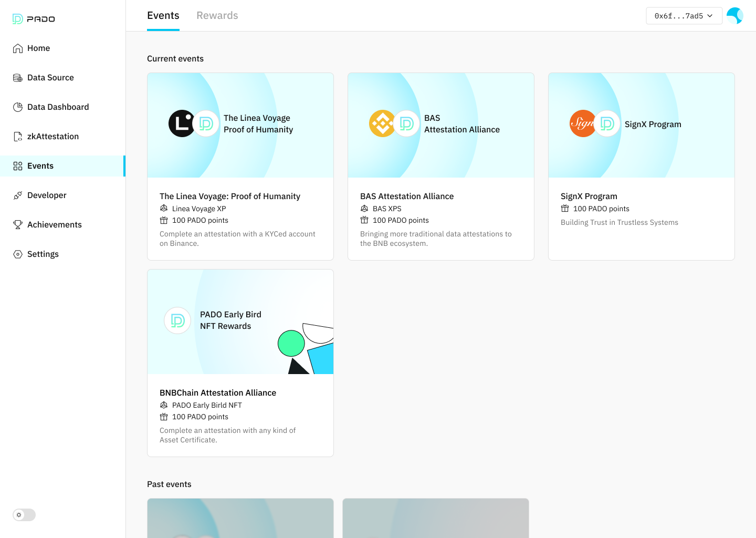
Task: Click the badge icon beside Linea Voyage XP
Action: pyautogui.click(x=164, y=209)
